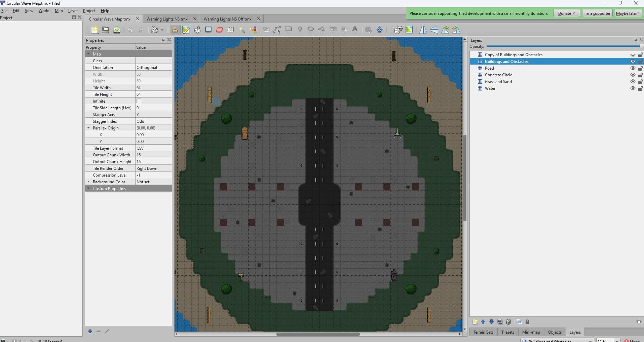Switch to the Mini-map tab

(531, 332)
